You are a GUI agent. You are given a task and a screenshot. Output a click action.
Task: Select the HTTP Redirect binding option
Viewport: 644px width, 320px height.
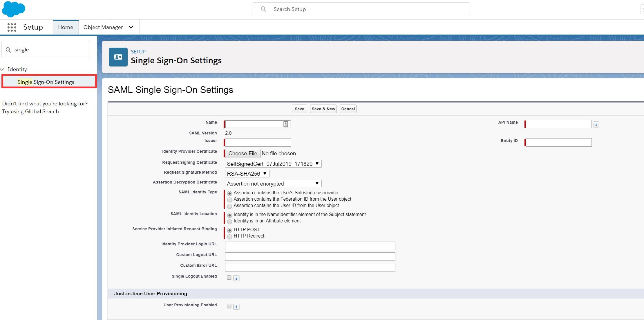230,237
